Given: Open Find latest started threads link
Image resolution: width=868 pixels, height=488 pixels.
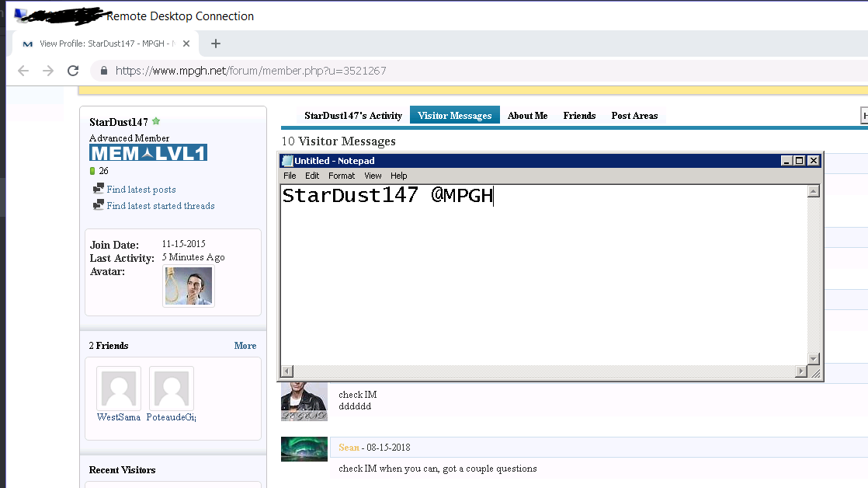Looking at the screenshot, I should (x=161, y=205).
